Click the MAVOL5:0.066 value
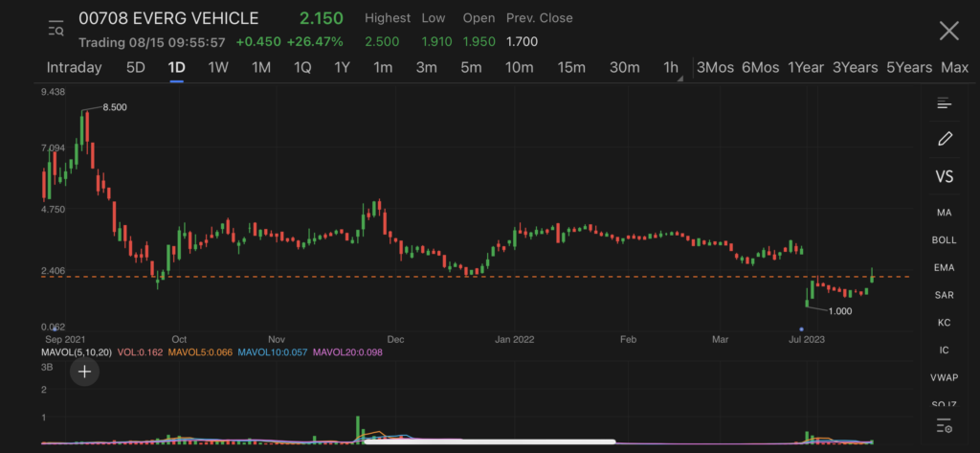 click(x=199, y=352)
